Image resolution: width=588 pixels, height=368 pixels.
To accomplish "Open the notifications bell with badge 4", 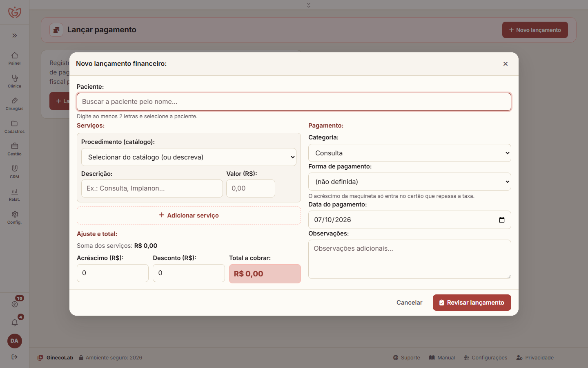I will [15, 323].
